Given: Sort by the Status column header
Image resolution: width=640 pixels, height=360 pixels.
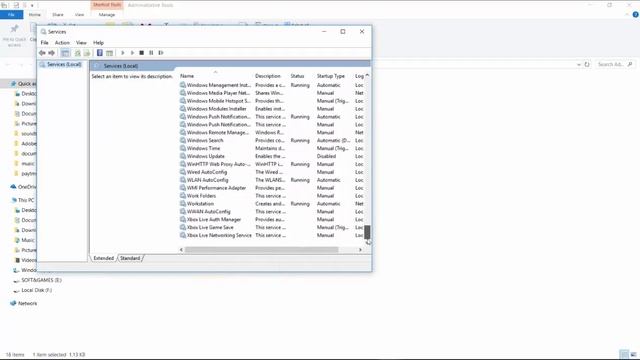Looking at the screenshot, I should click(297, 76).
